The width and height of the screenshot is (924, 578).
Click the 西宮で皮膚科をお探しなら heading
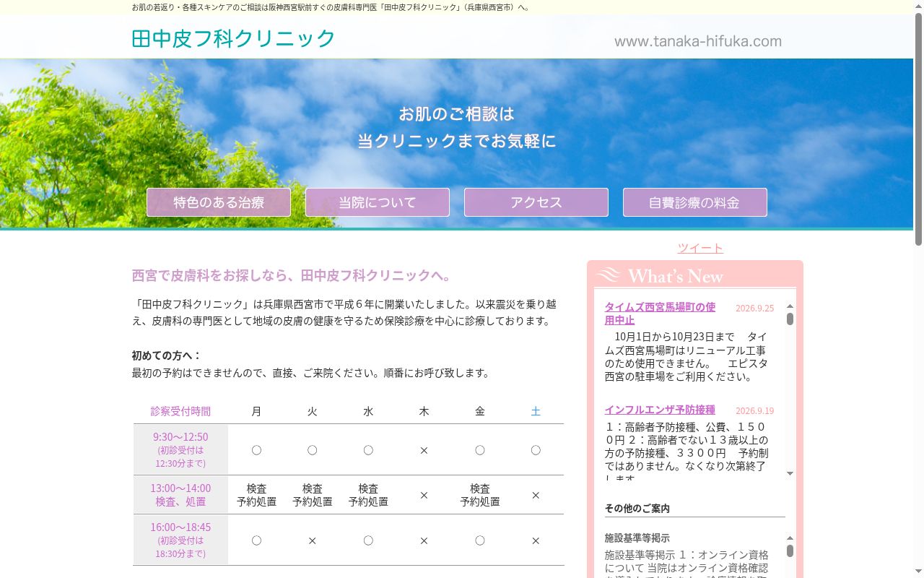(x=292, y=275)
